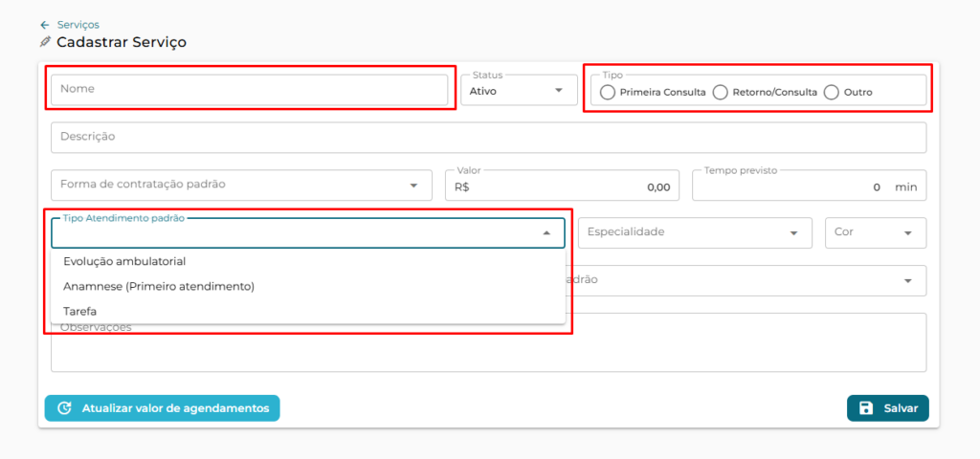The height and width of the screenshot is (459, 980).
Task: Click Atualizar valor de agendamentos button
Action: click(162, 408)
